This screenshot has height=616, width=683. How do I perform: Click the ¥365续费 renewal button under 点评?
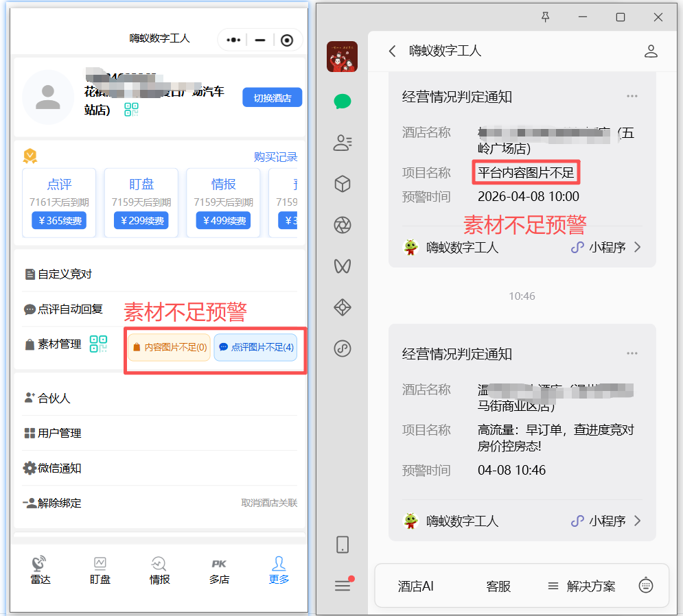tap(59, 220)
